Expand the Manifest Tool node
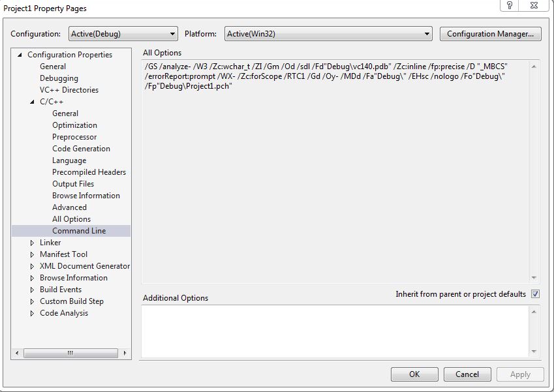Viewport: 554px width, 392px height. (x=33, y=254)
